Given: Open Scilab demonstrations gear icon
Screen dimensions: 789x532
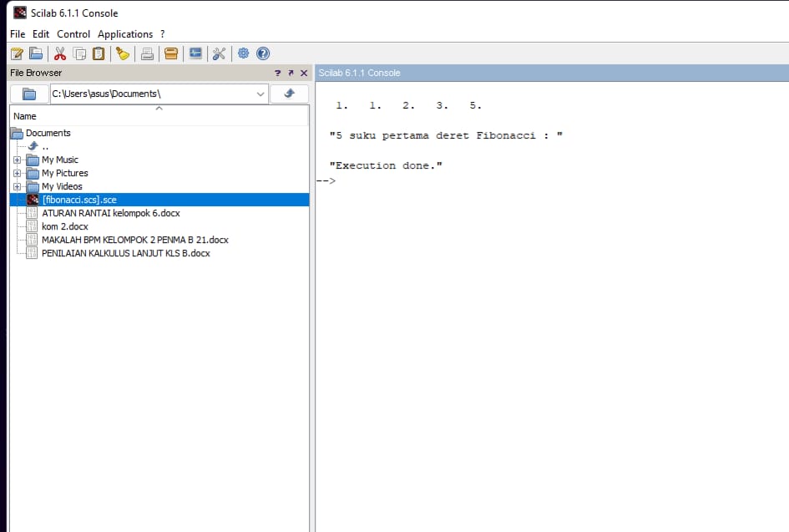Looking at the screenshot, I should 244,53.
